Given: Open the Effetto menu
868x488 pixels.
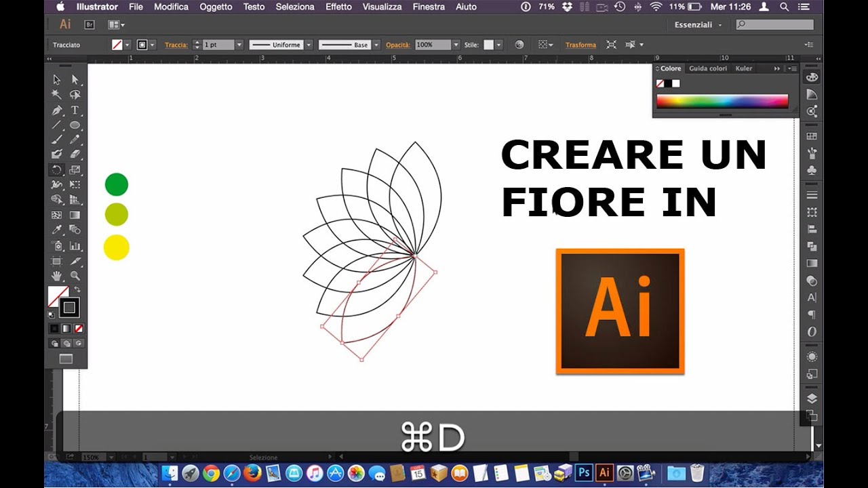Looking at the screenshot, I should [338, 7].
